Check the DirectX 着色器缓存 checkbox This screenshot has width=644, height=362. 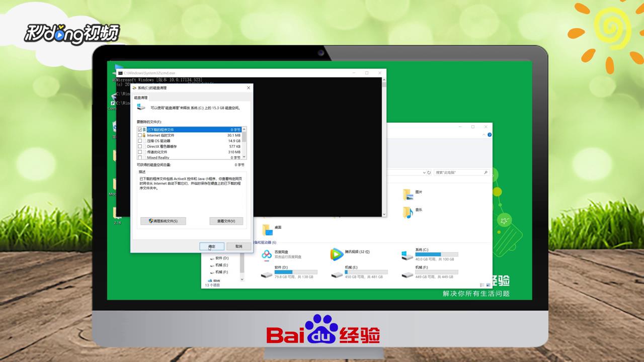[140, 146]
